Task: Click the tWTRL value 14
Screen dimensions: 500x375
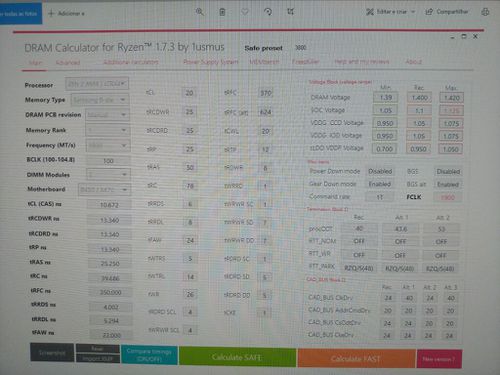Action: click(190, 277)
